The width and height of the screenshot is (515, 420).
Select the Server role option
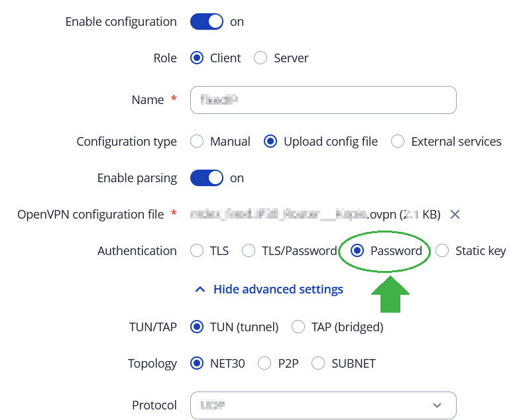pos(261,58)
